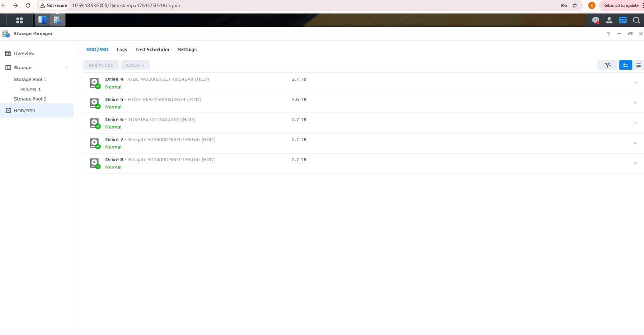Image resolution: width=644 pixels, height=335 pixels.
Task: Open the widgets panel icon
Action: (x=623, y=20)
